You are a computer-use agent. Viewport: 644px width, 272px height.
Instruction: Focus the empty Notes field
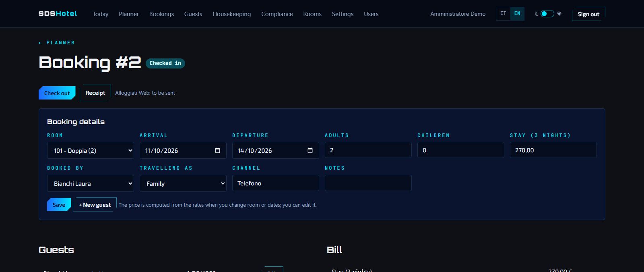coord(368,183)
